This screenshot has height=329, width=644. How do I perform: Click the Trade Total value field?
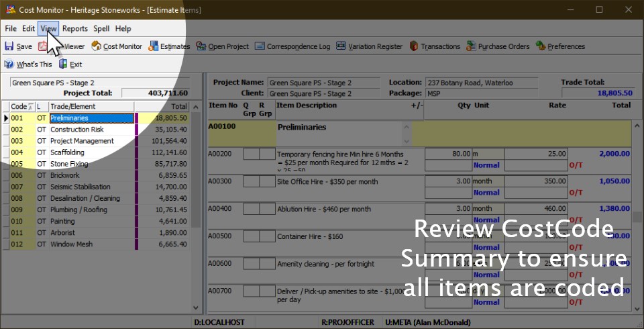click(x=598, y=93)
